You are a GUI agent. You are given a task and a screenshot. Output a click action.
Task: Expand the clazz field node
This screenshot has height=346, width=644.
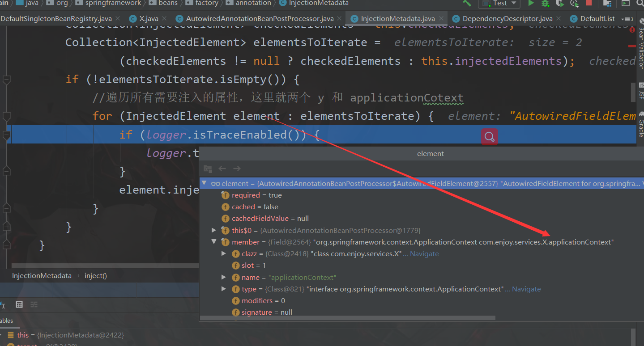(x=224, y=253)
